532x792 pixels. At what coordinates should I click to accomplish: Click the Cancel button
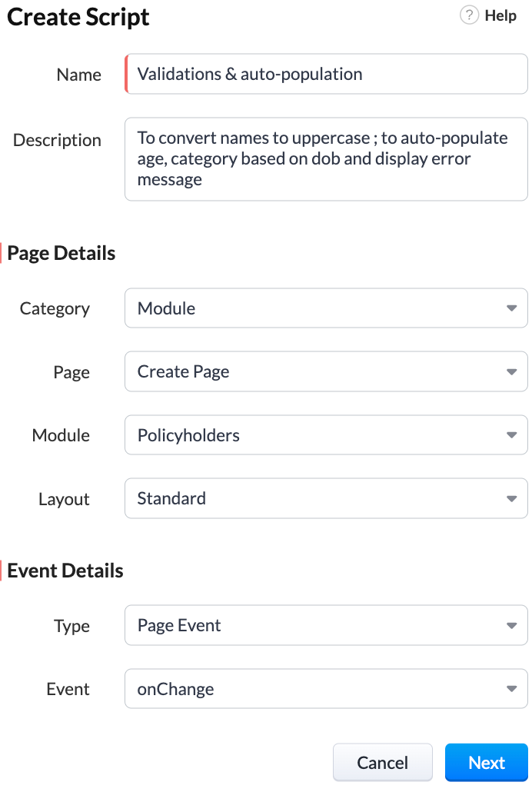click(382, 762)
